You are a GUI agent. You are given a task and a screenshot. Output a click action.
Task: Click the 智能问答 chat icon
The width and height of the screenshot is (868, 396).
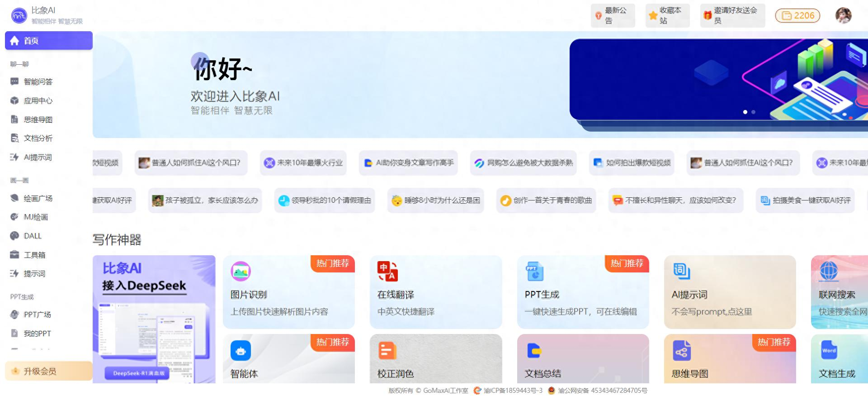coord(14,81)
